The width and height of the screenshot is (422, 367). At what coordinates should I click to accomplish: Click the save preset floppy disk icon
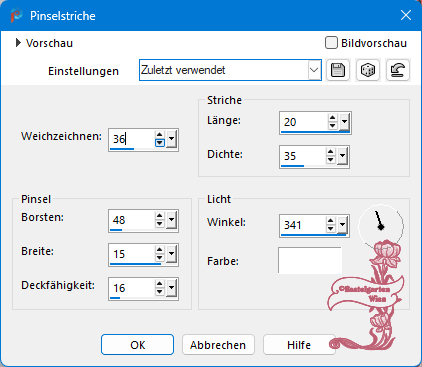[x=338, y=70]
